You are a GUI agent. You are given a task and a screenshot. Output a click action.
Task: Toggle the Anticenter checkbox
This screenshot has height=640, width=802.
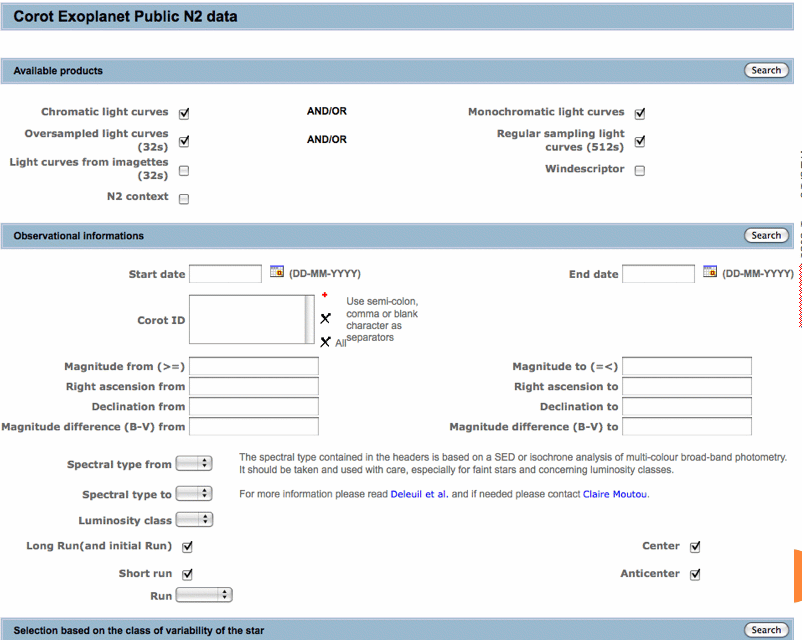695,574
